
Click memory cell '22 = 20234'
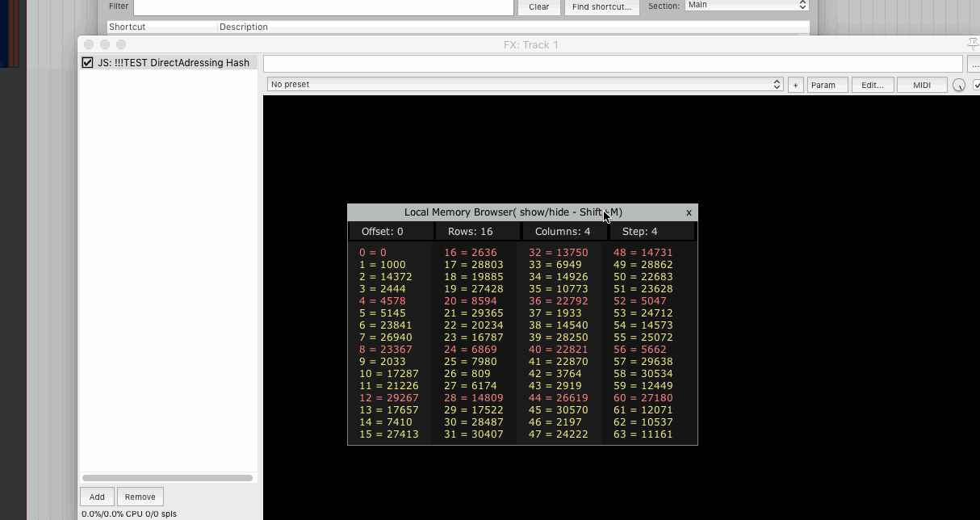click(474, 325)
